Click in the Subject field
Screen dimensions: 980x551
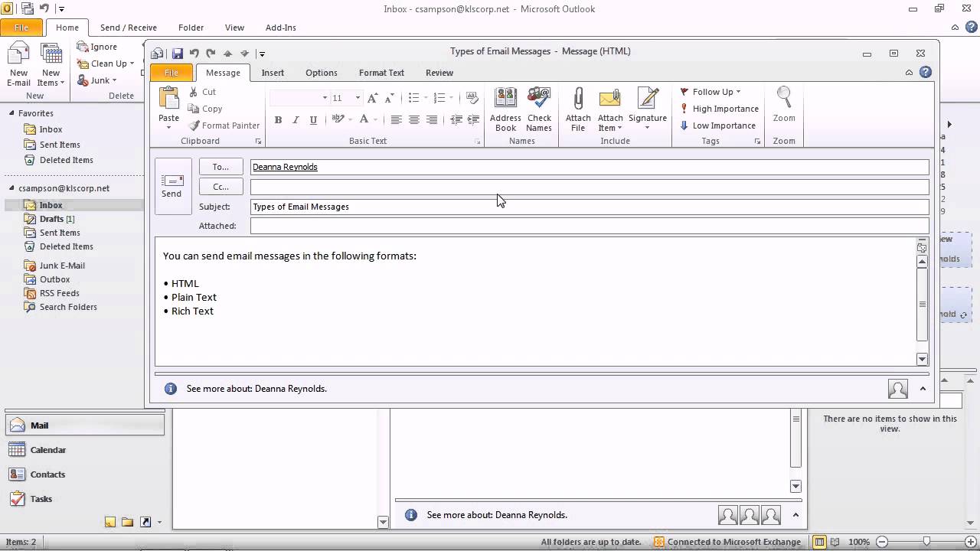pyautogui.click(x=590, y=207)
